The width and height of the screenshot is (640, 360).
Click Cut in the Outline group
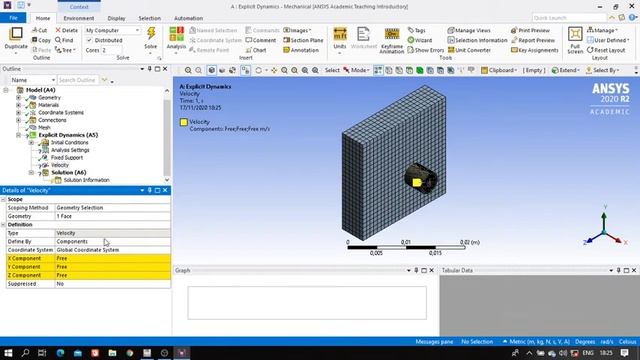40,30
